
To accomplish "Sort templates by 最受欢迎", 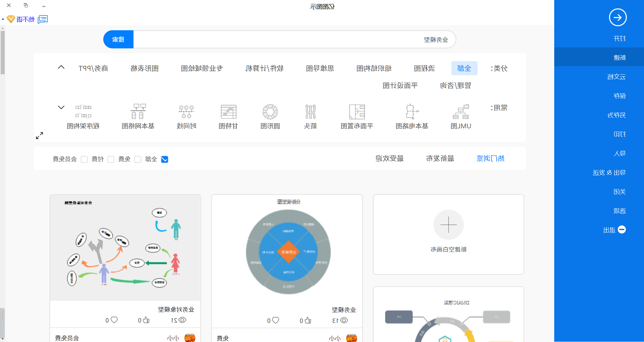I will click(x=389, y=158).
